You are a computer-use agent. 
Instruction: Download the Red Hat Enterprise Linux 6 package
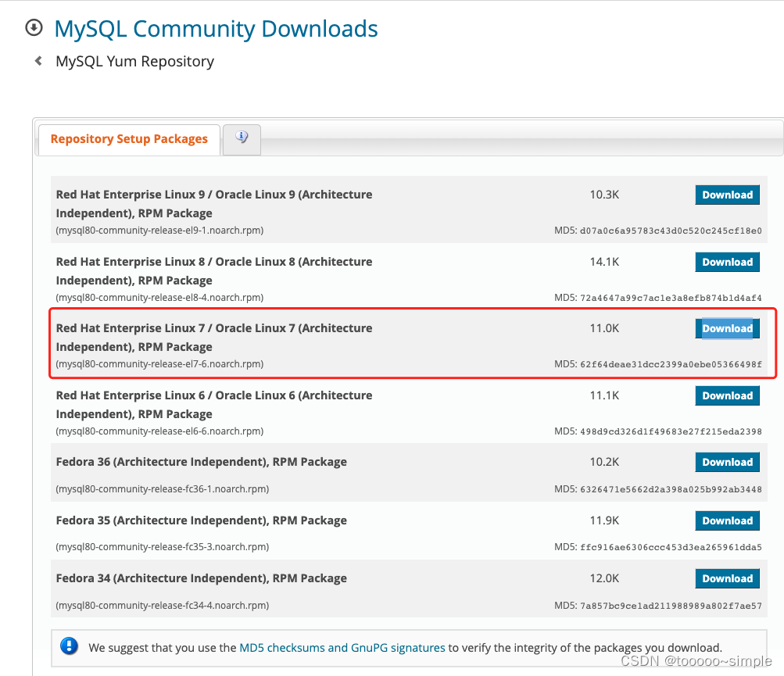pyautogui.click(x=727, y=395)
